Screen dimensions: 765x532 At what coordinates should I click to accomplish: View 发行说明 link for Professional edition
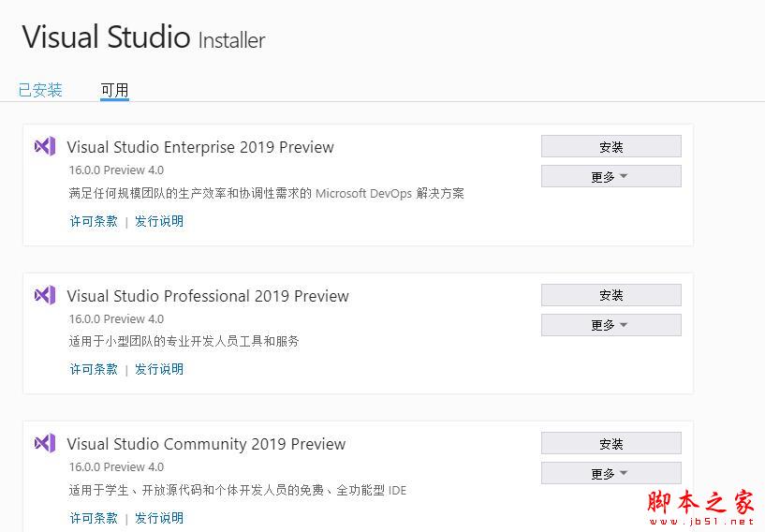tap(159, 369)
